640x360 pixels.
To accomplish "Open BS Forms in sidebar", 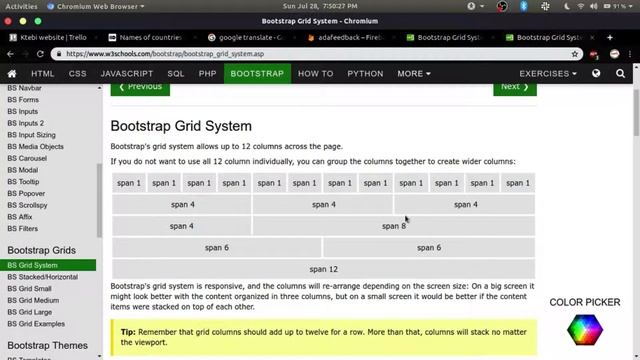I will click(x=23, y=100).
